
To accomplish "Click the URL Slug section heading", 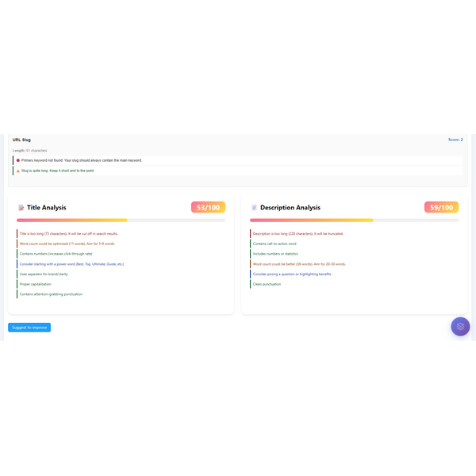I will (21, 140).
